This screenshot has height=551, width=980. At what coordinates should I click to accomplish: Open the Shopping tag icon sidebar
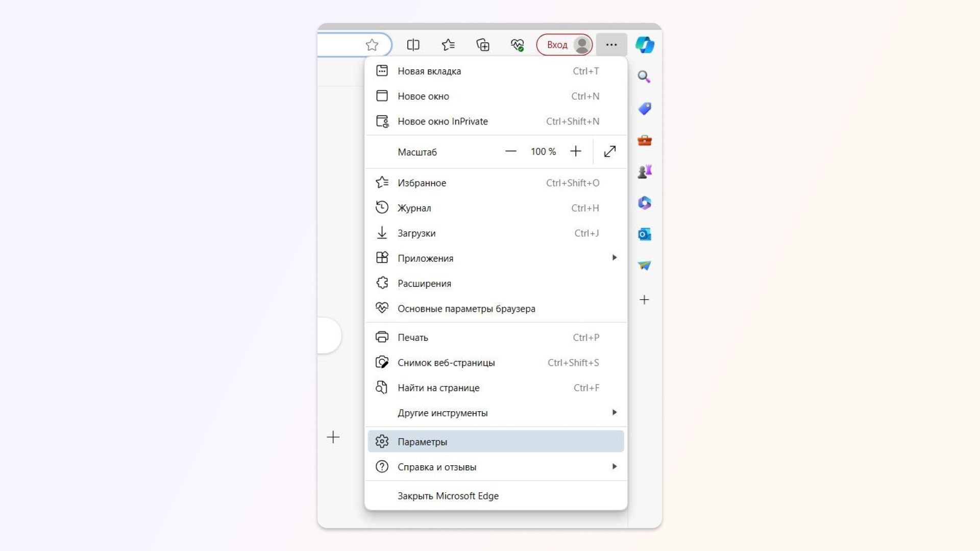645,108
